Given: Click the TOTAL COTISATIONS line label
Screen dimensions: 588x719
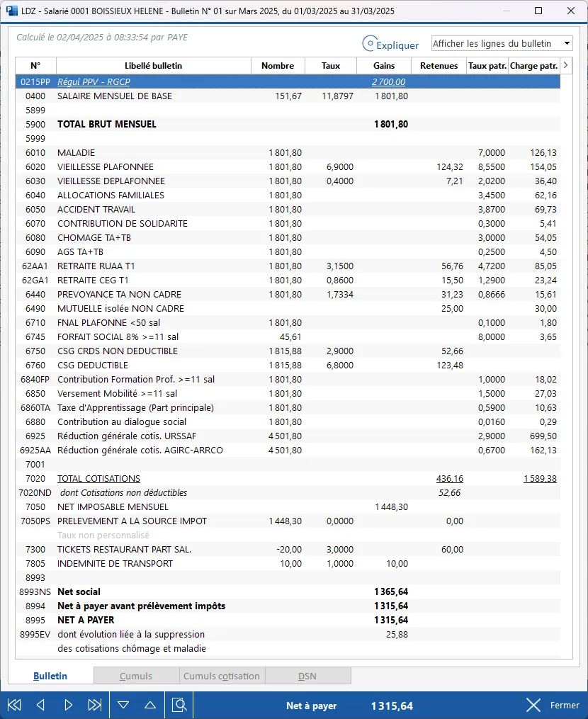Looking at the screenshot, I should pyautogui.click(x=98, y=479).
